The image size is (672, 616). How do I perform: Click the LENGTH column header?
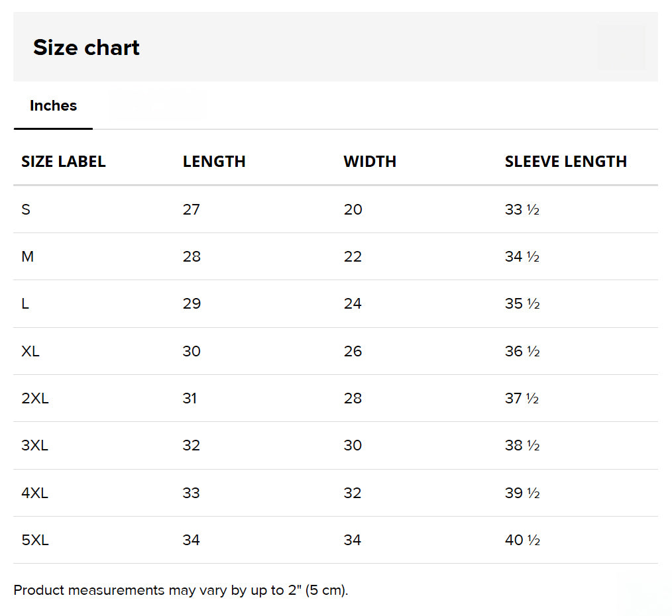214,162
